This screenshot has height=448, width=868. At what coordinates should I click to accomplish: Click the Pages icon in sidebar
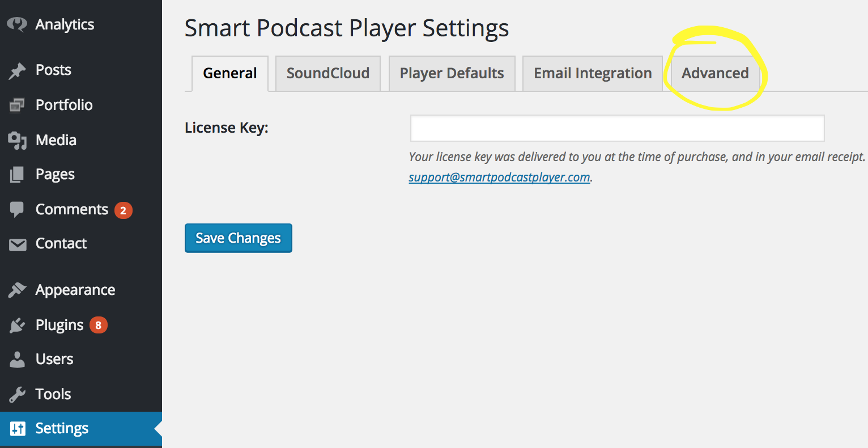coord(17,175)
